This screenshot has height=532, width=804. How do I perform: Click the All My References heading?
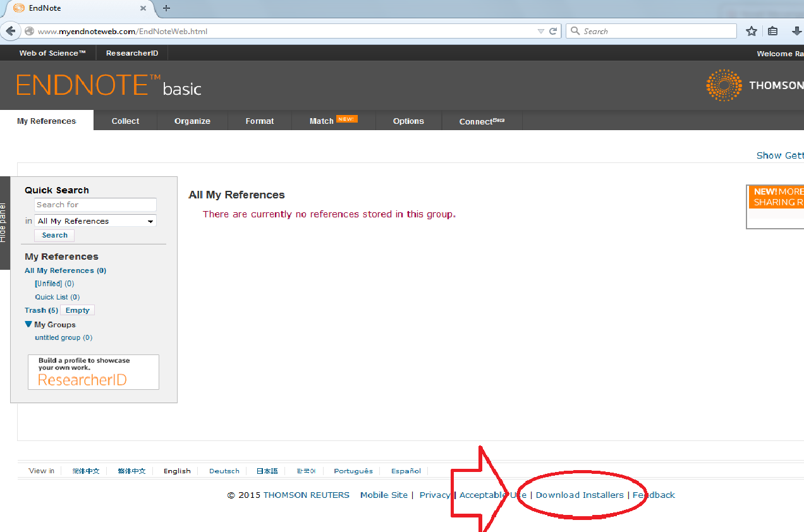(x=236, y=195)
